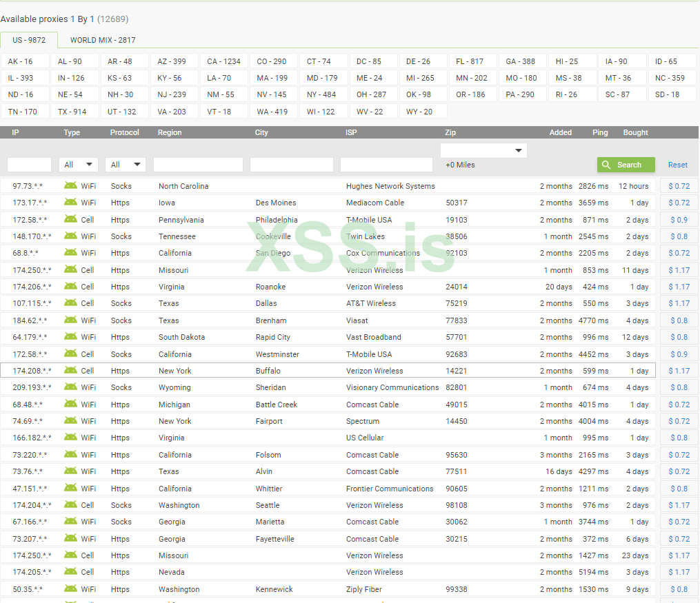This screenshot has height=603, width=700.
Task: Click the Android icon in the 97.73.*.* row
Action: click(70, 185)
